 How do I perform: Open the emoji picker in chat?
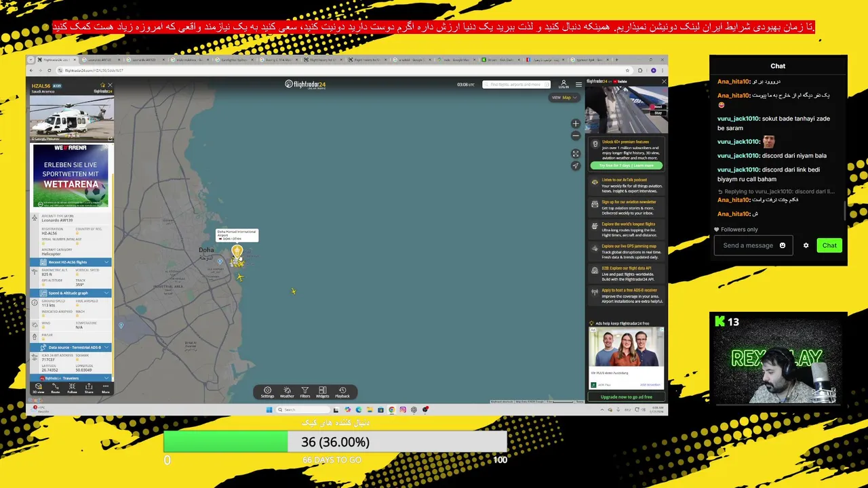(x=783, y=245)
